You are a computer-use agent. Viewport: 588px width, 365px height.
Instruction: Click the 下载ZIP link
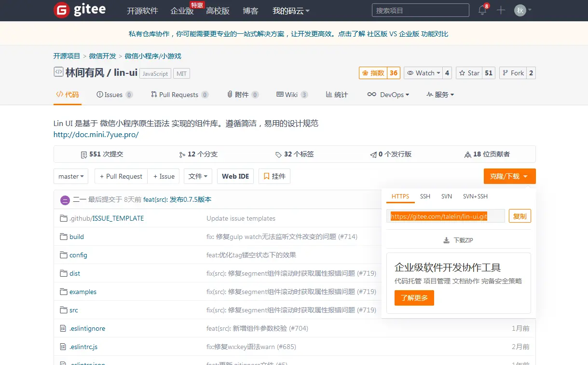click(x=458, y=240)
